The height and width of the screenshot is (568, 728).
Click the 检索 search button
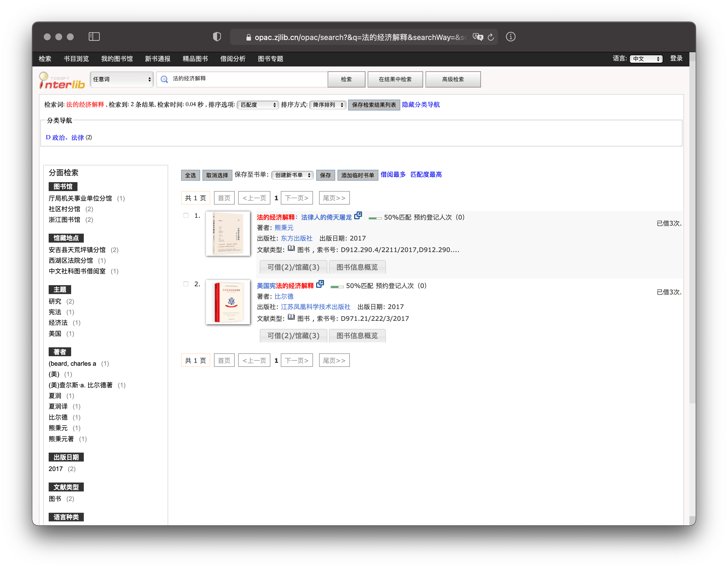click(x=346, y=79)
